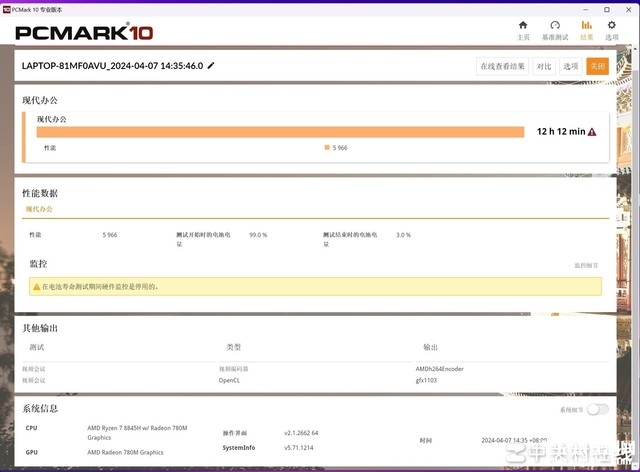Viewport: 640px width, 472px height.
Task: Click the PCMark 10 logo
Action: tap(84, 32)
